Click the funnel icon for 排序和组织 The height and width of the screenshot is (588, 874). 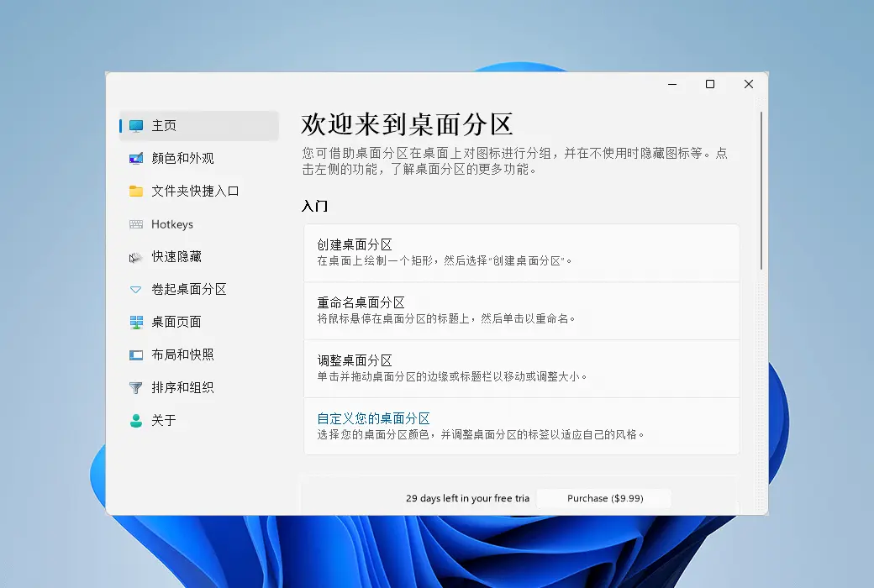tap(135, 388)
